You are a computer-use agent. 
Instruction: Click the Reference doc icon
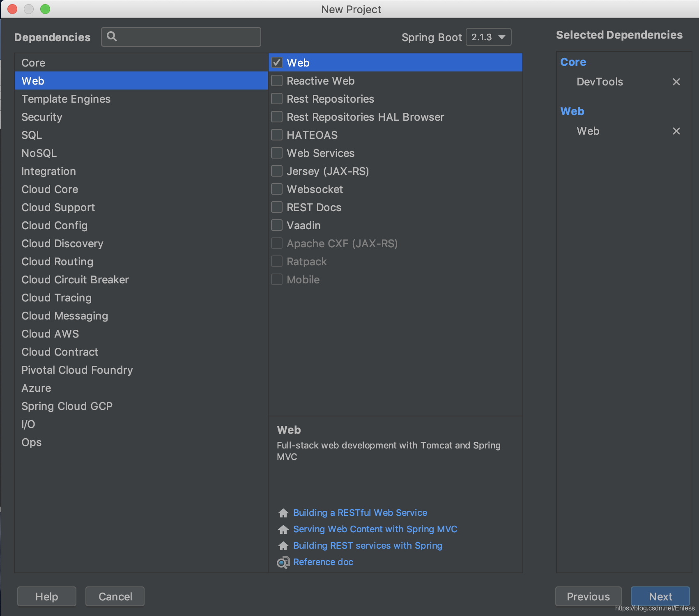click(283, 562)
